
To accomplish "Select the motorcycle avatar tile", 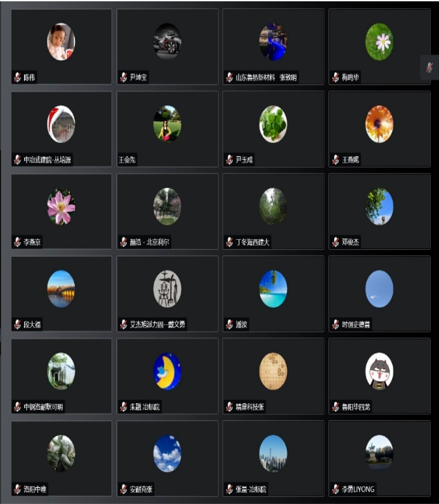I will click(x=167, y=42).
